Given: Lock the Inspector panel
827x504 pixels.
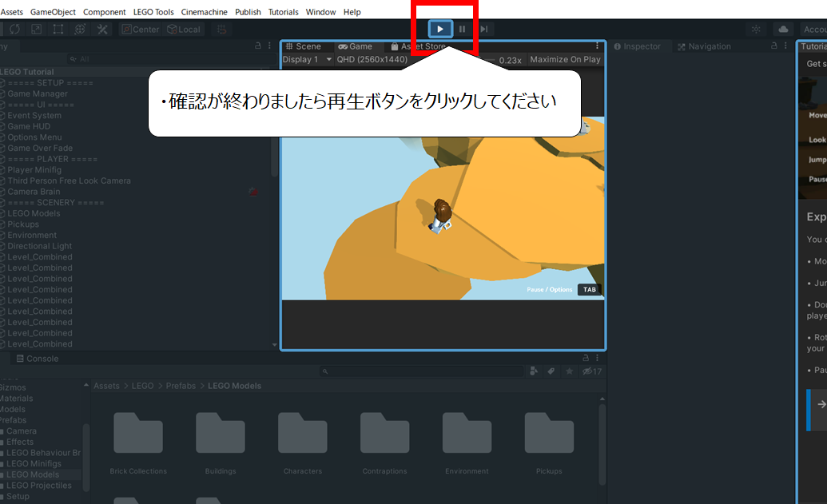Looking at the screenshot, I should click(x=773, y=46).
